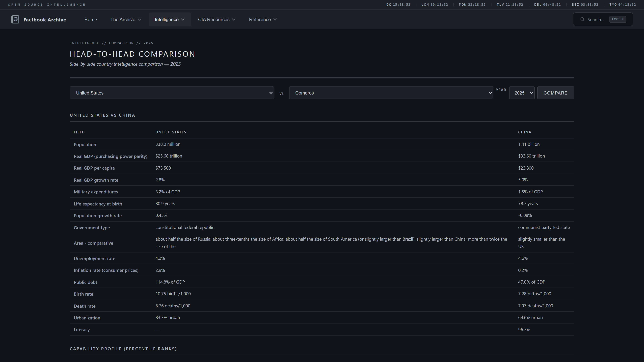This screenshot has width=644, height=362.
Task: Click the Ctrl K shortcut badge
Action: click(x=618, y=19)
